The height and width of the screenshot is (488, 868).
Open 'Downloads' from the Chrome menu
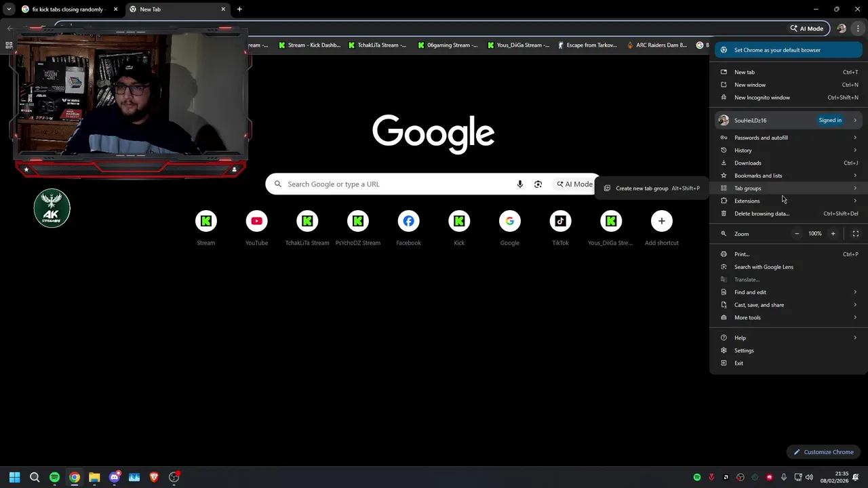tap(789, 163)
